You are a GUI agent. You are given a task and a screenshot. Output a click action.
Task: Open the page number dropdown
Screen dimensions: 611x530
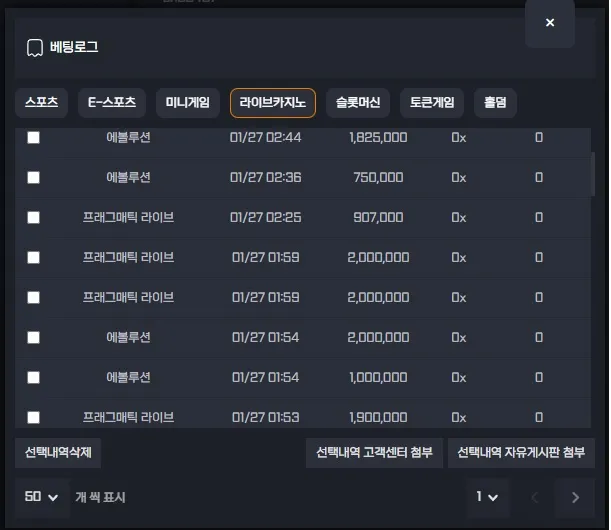pos(487,497)
